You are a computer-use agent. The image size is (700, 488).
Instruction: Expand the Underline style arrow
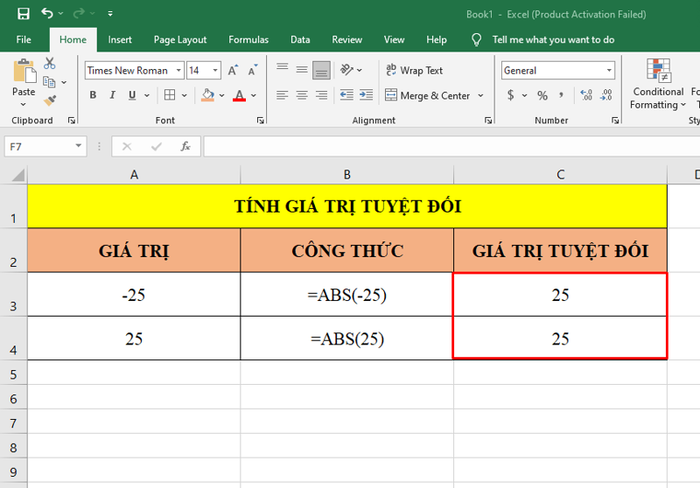[147, 95]
